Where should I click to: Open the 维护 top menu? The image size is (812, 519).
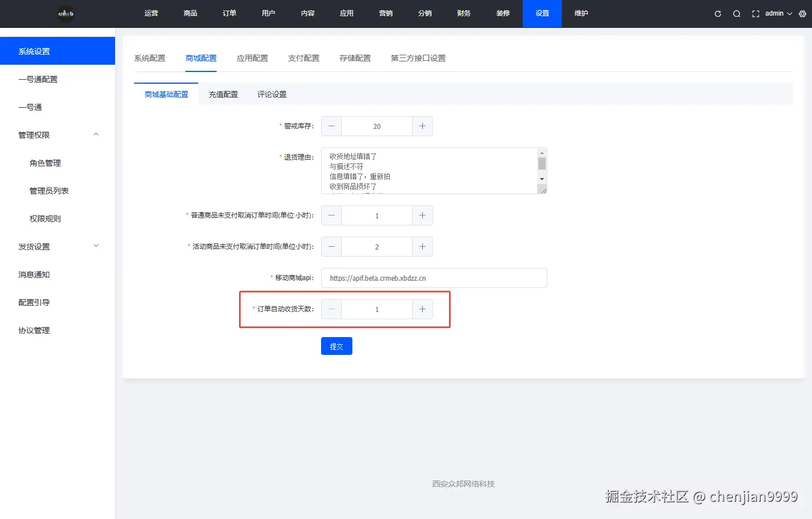coord(581,13)
